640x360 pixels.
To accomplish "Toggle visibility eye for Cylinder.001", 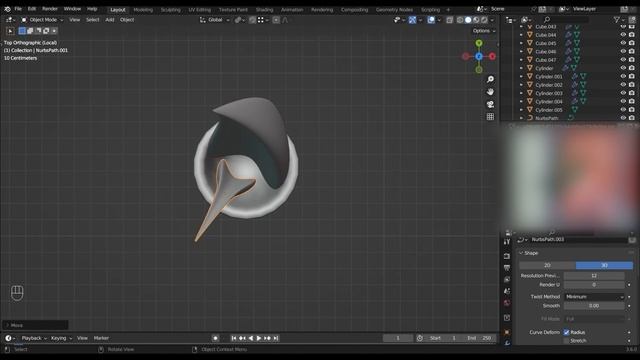I will pyautogui.click(x=623, y=76).
